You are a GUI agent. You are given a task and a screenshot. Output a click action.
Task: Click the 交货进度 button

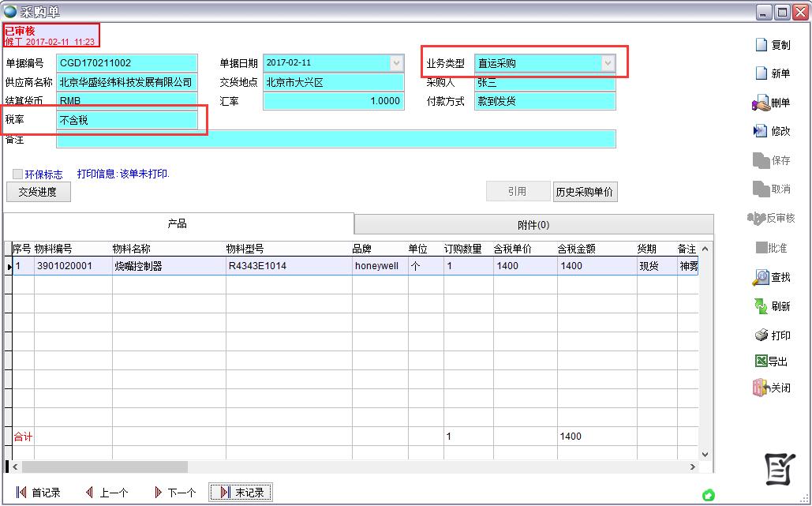click(x=38, y=192)
